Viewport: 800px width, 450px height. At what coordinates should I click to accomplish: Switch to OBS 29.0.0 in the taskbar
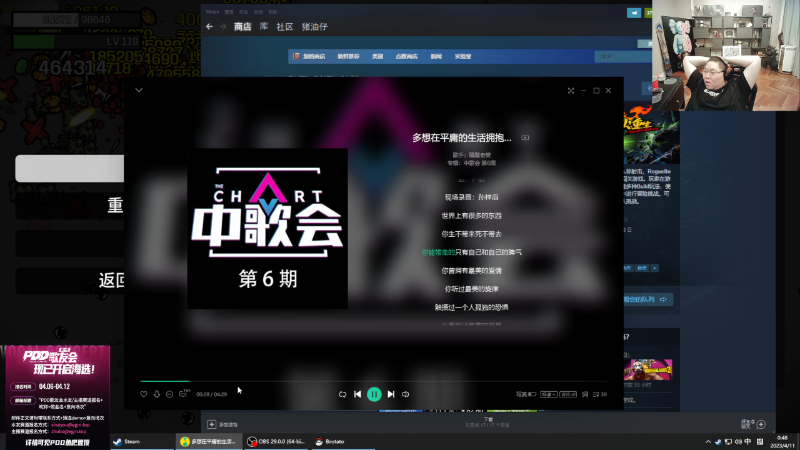pos(277,441)
